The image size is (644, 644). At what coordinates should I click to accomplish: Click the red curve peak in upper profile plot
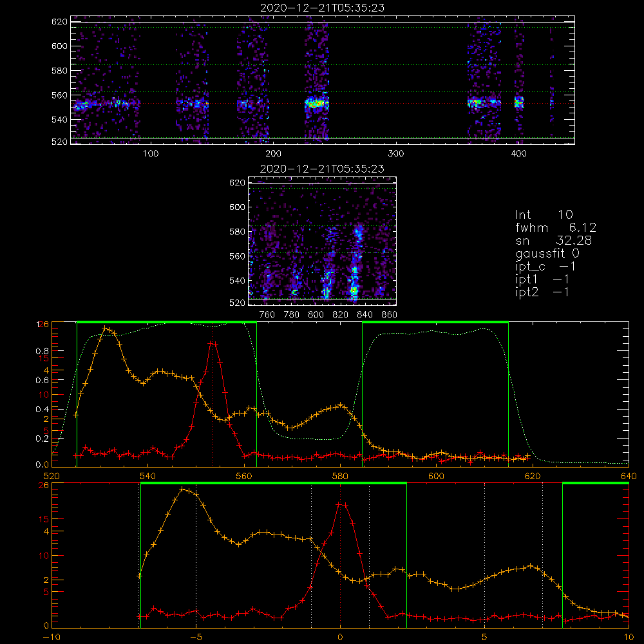click(x=213, y=343)
